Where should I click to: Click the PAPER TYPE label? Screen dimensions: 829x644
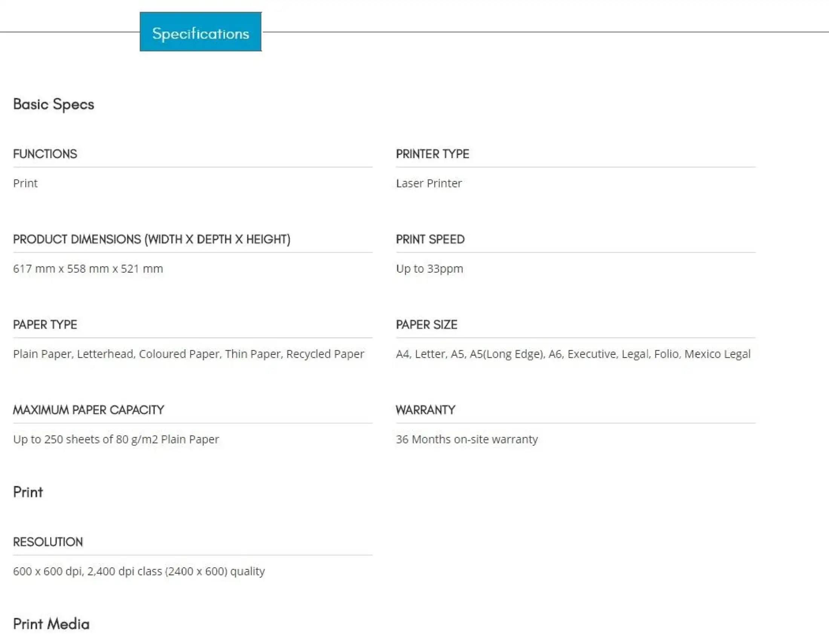[x=45, y=325]
